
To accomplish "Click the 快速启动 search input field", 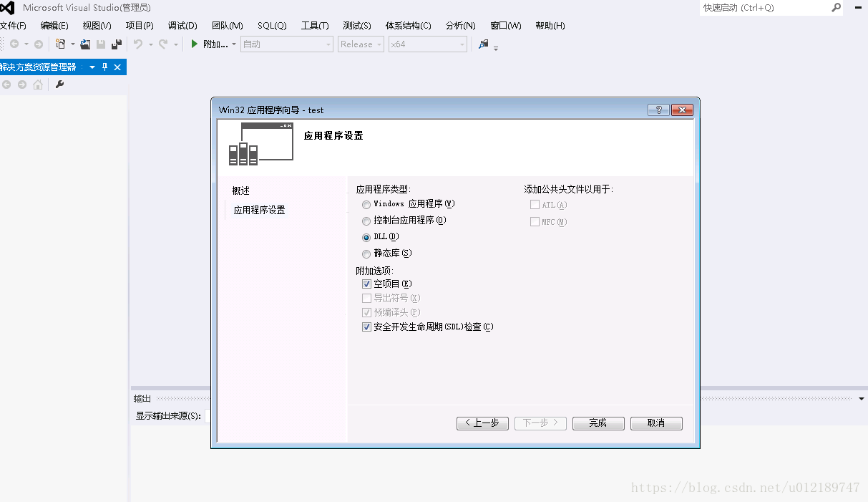I will coord(764,8).
